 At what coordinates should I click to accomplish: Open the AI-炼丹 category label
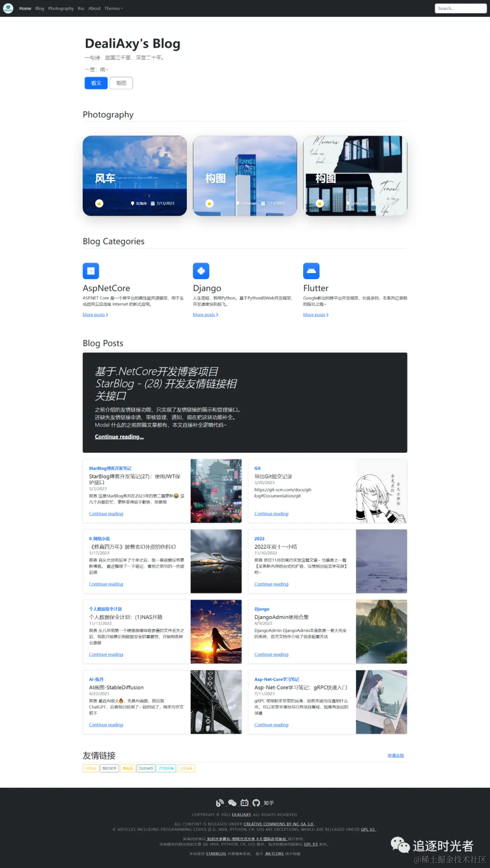(96, 679)
